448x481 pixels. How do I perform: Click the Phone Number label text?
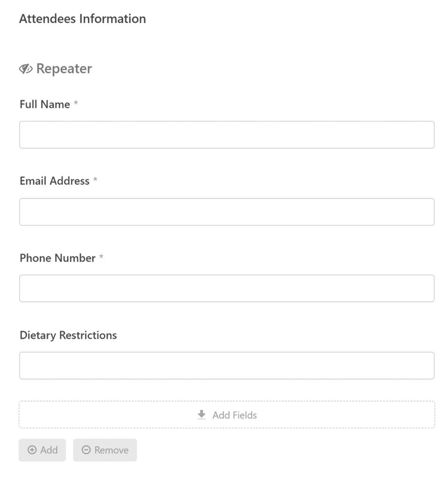tap(58, 258)
